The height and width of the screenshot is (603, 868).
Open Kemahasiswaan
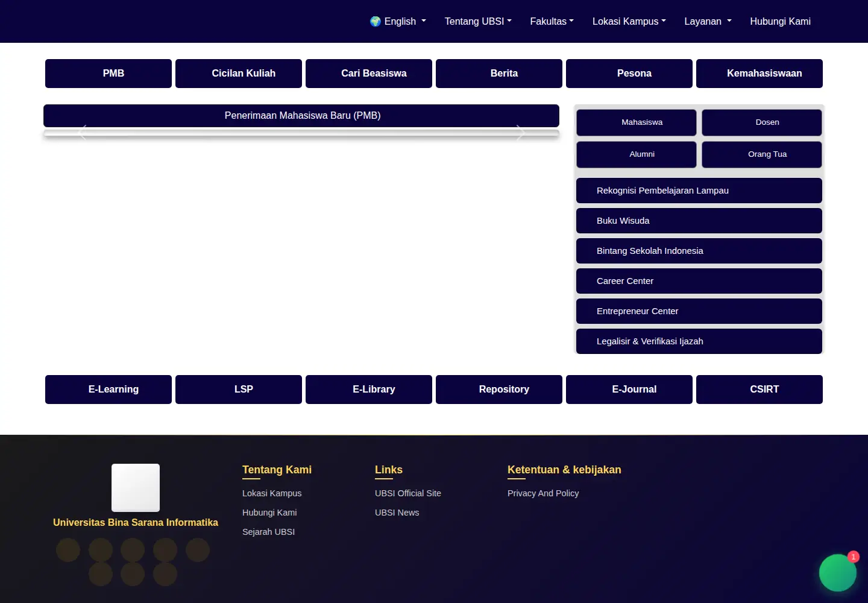[759, 74]
